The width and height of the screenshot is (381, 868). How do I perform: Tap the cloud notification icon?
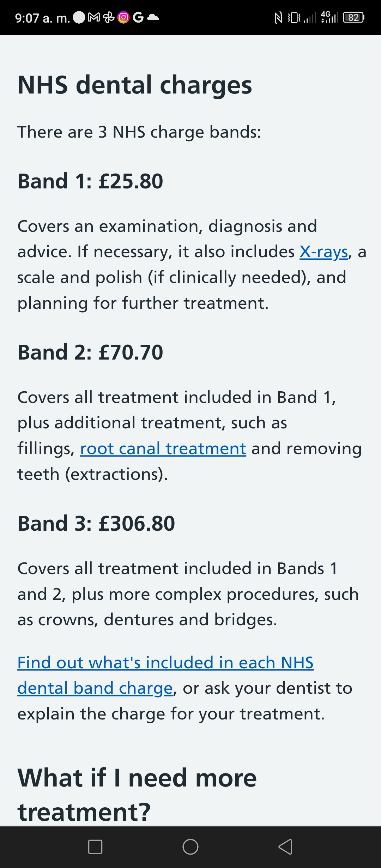coord(153,17)
